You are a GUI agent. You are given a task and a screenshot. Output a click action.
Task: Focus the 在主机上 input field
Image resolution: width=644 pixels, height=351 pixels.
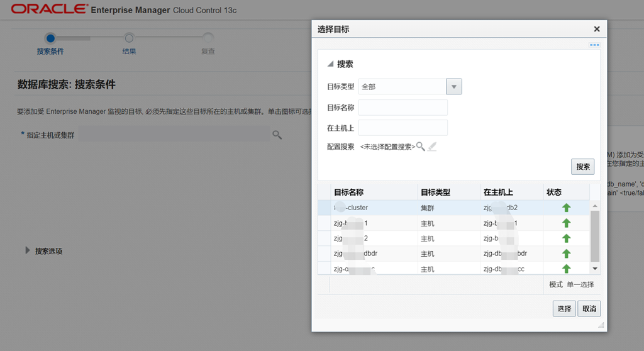pyautogui.click(x=403, y=128)
